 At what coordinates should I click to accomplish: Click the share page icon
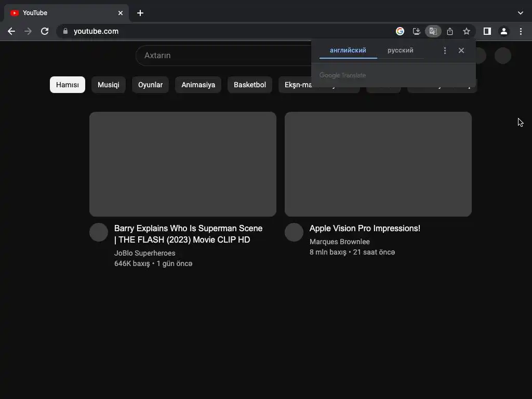[x=450, y=31]
